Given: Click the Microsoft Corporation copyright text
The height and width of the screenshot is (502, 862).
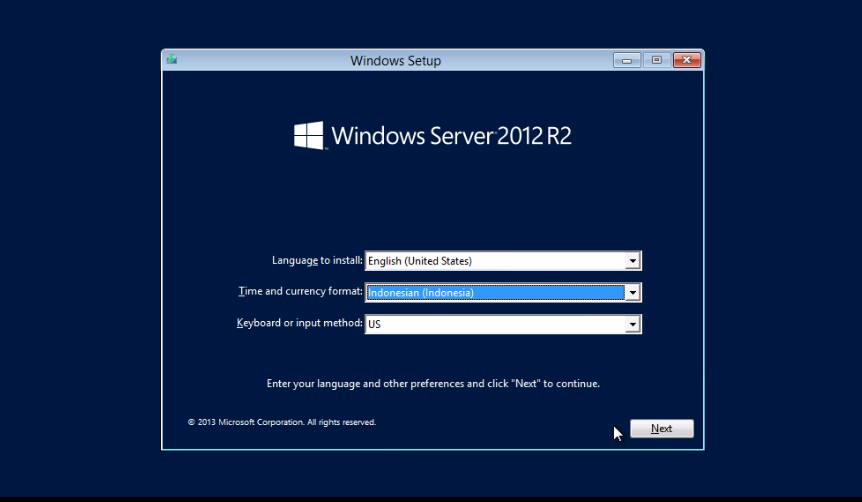Looking at the screenshot, I should click(x=281, y=422).
